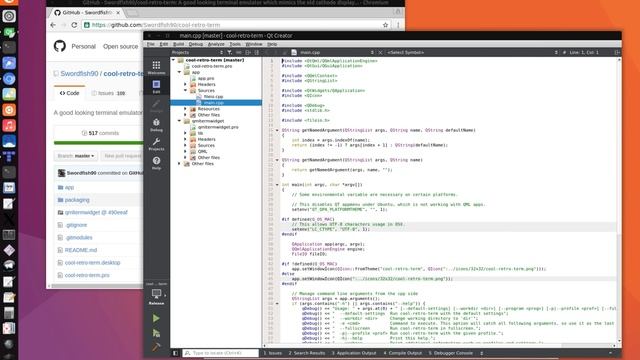Click Personal in GitHub header
Screen dimensions: 640x360
[83, 47]
